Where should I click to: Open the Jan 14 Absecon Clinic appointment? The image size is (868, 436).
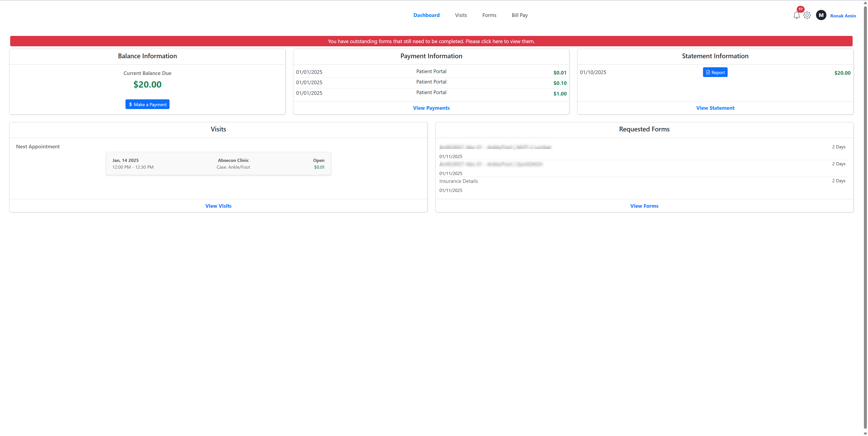(218, 164)
